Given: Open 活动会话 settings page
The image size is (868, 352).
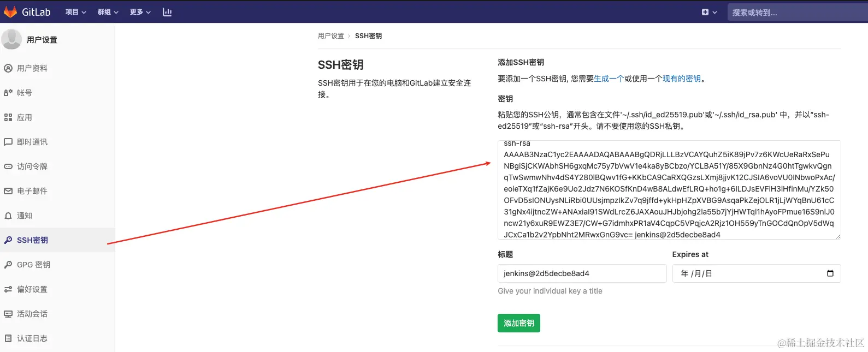Looking at the screenshot, I should point(57,314).
